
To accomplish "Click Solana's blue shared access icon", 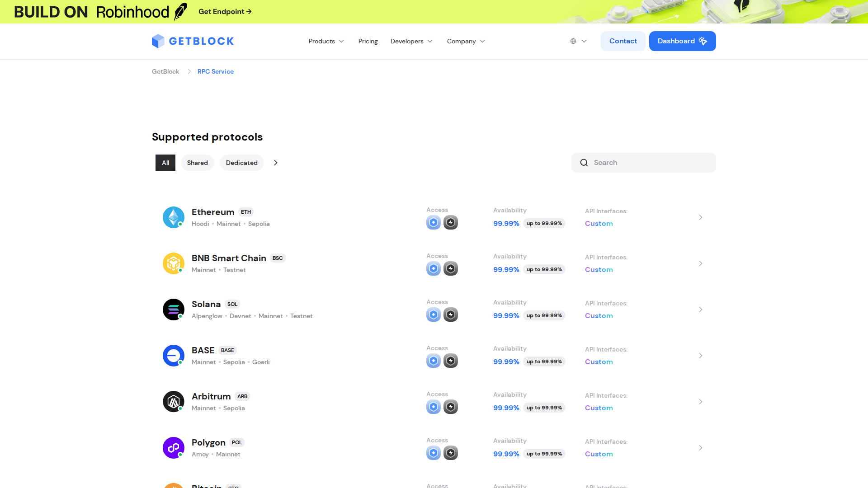I will pyautogui.click(x=434, y=314).
